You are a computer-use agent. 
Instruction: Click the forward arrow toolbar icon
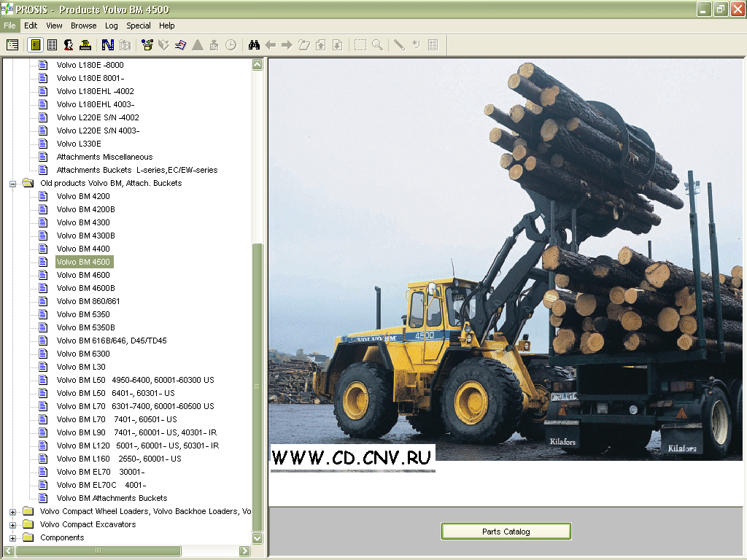[287, 45]
